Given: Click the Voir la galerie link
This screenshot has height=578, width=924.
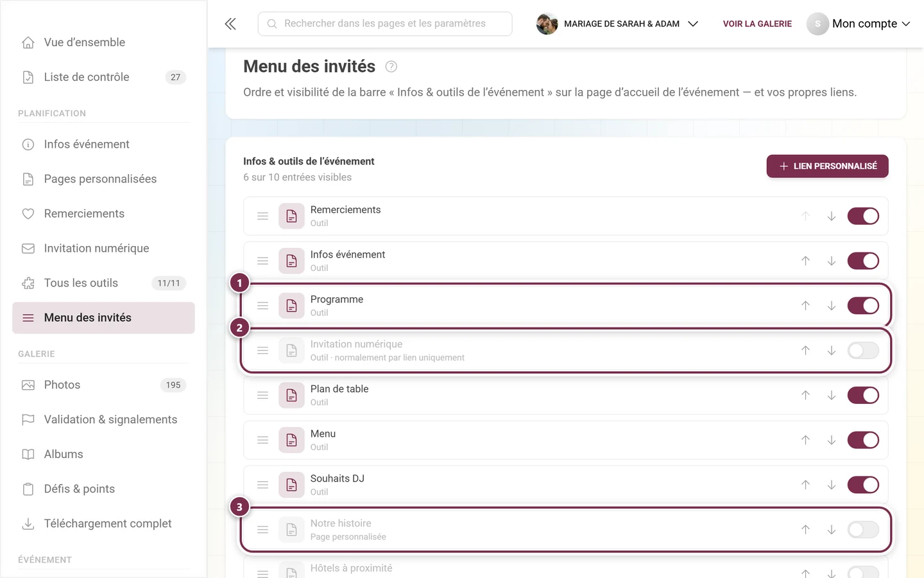Looking at the screenshot, I should pyautogui.click(x=757, y=24).
